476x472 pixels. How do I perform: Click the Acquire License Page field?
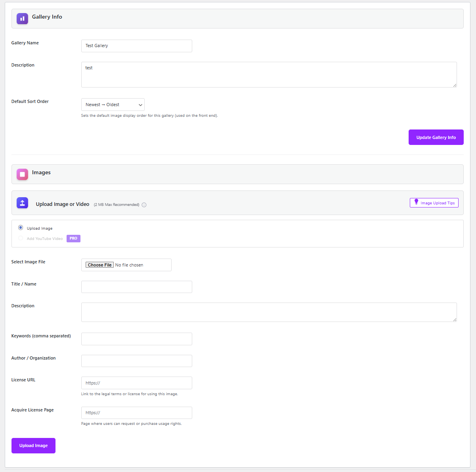point(136,413)
